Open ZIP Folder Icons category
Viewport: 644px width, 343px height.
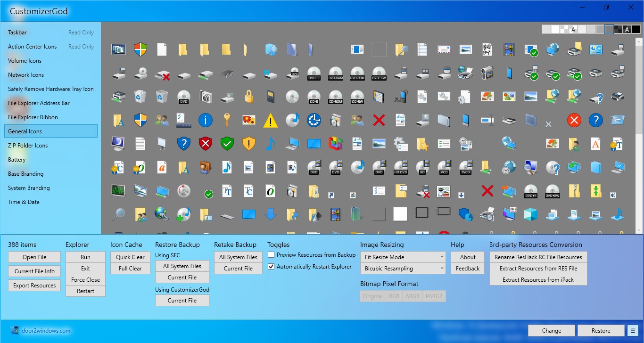pos(51,146)
